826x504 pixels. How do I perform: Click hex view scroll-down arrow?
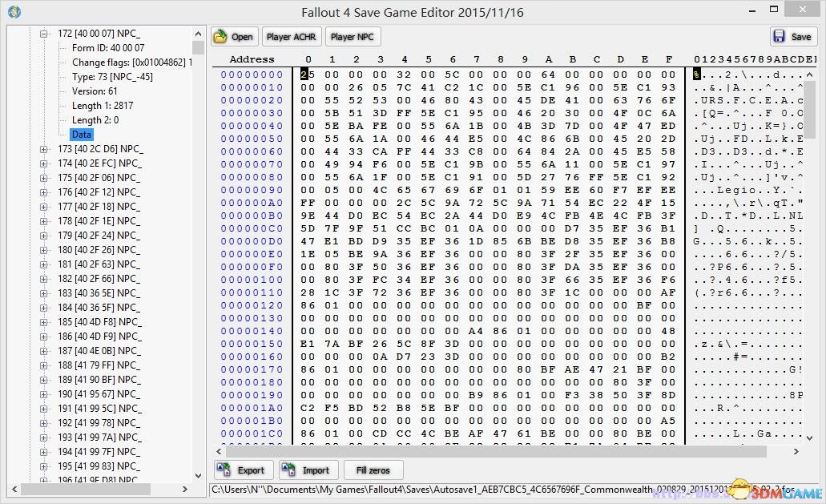point(810,438)
